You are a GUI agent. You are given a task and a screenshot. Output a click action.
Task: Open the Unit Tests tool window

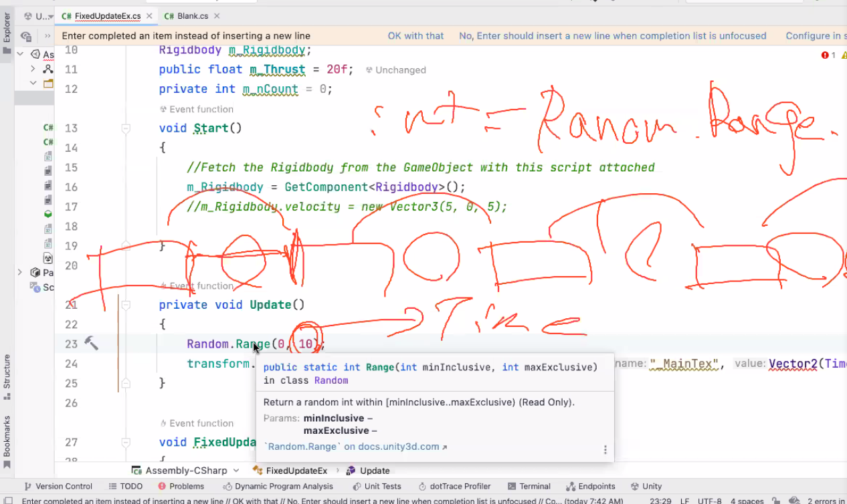tap(377, 487)
